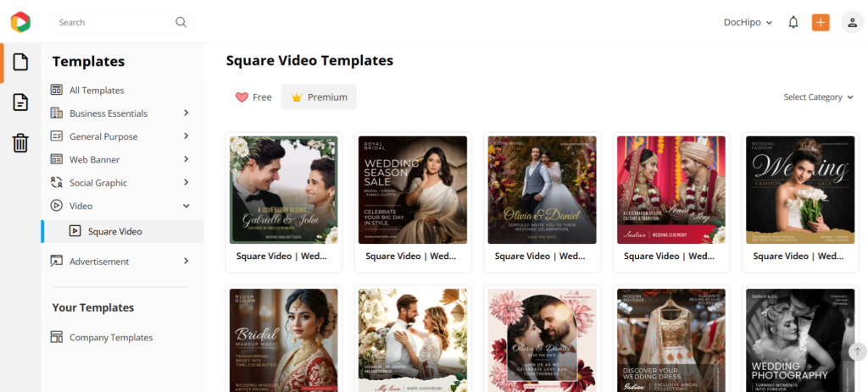This screenshot has height=392, width=868.
Task: Click into the Search field
Action: coord(122,22)
